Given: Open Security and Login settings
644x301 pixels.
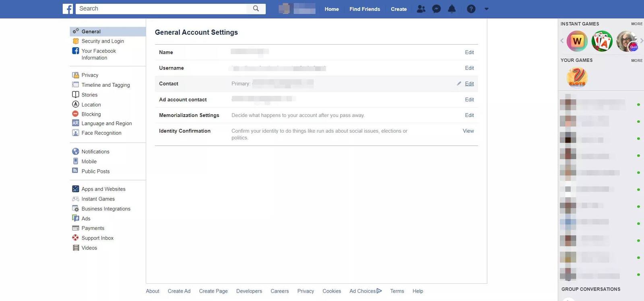Looking at the screenshot, I should (x=103, y=41).
